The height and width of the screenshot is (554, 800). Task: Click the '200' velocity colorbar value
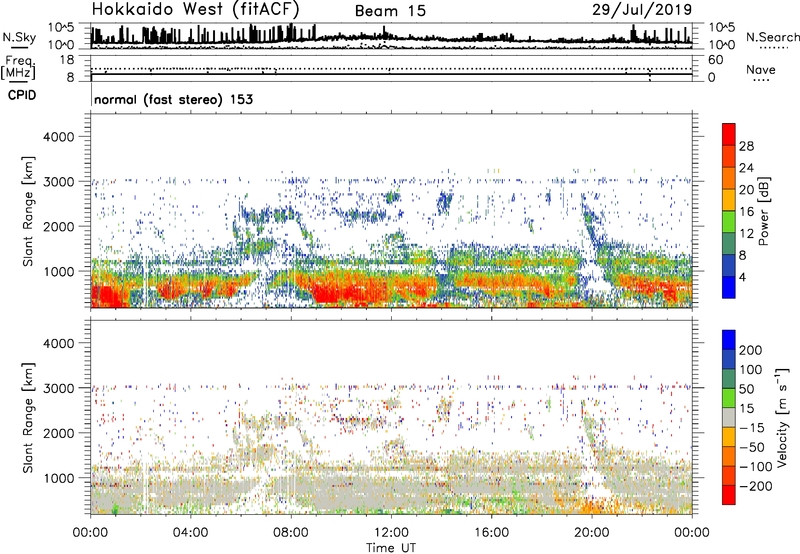751,350
